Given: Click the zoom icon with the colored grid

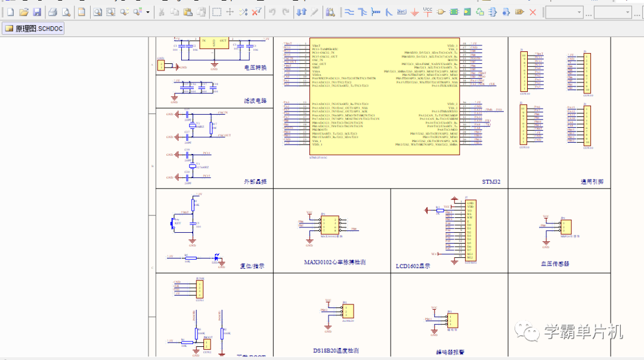Looking at the screenshot, I should point(137,13).
